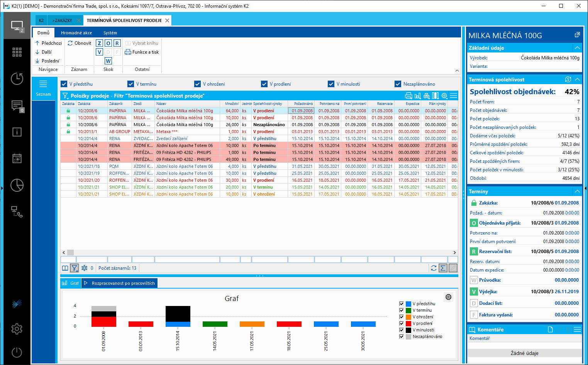588x365 pixels.
Task: Click the W jump icon in ribbon
Action: pyautogui.click(x=108, y=61)
